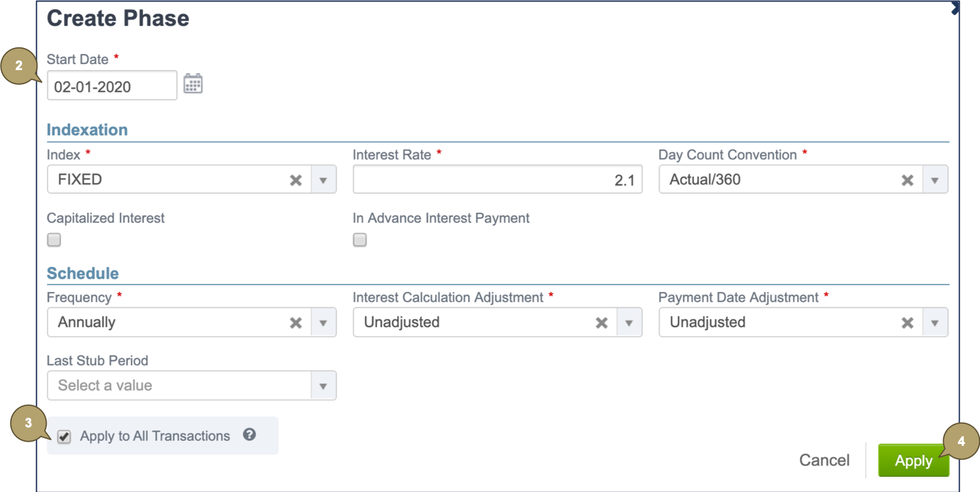Viewport: 980px width, 492px height.
Task: Expand Interest Calculation Adjustment dropdown arrow
Action: tap(629, 323)
